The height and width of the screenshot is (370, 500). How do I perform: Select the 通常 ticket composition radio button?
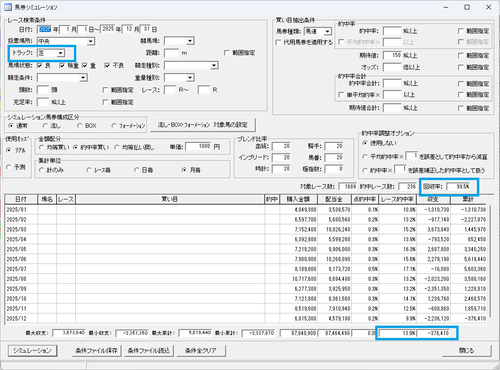(x=11, y=126)
